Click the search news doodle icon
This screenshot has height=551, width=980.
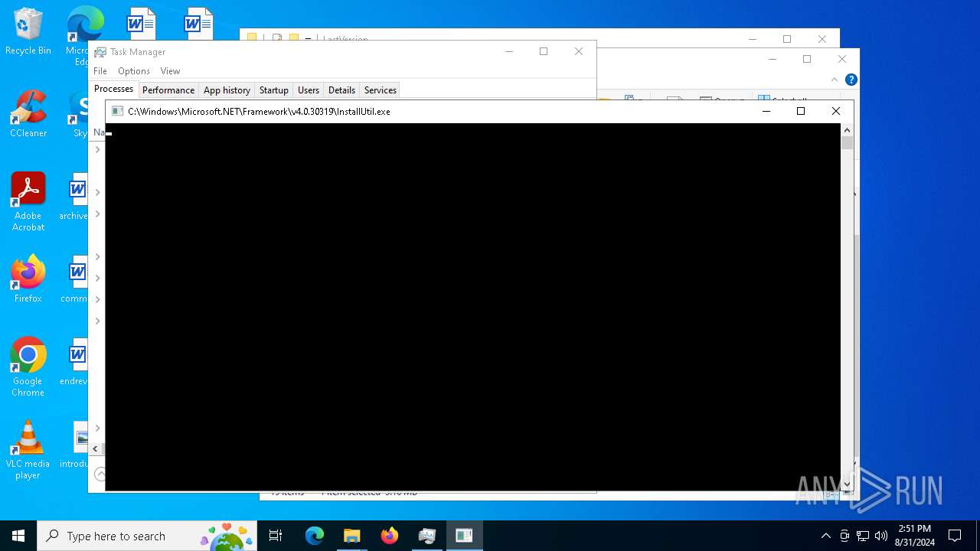tap(227, 536)
